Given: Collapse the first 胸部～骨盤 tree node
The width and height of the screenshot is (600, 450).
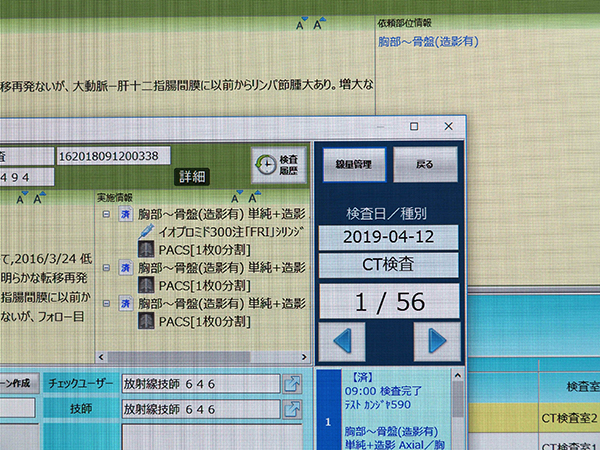Looking at the screenshot, I should tap(106, 213).
